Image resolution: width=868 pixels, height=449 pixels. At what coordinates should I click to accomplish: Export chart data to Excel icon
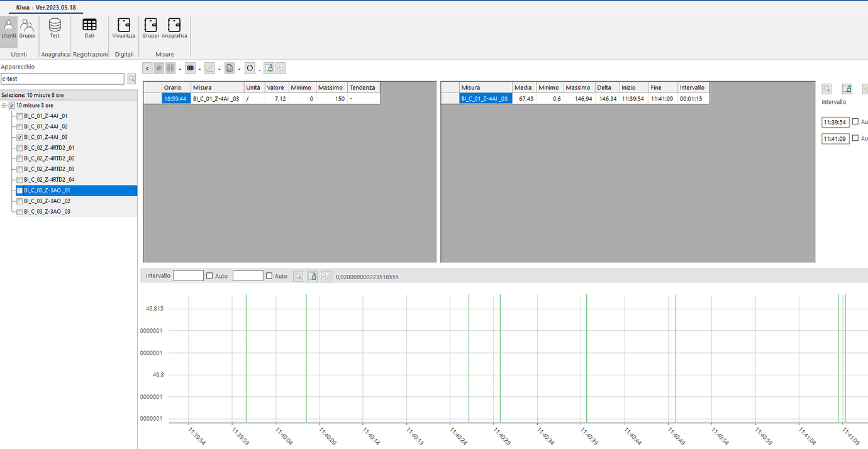coord(312,276)
